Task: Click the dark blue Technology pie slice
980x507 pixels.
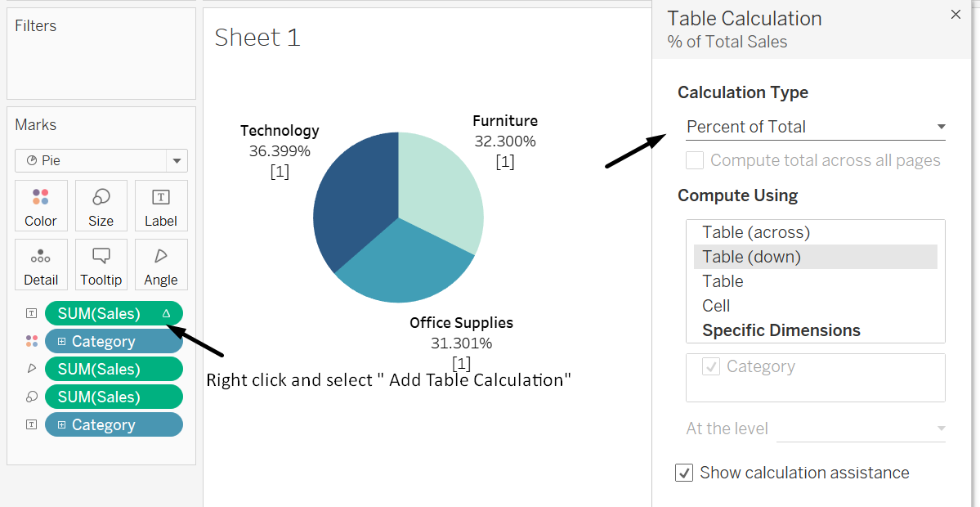Action: click(x=351, y=204)
